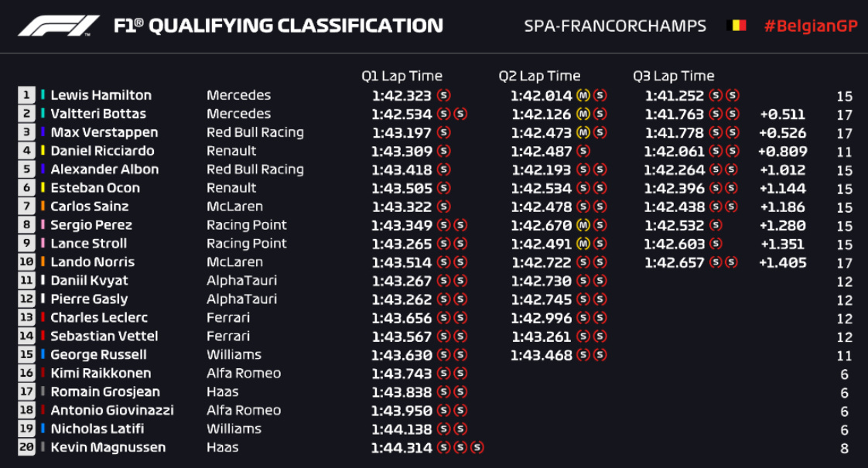Click the team color bar beside Lewis Hamilton
Screen dimensions: 868x468
pos(43,95)
